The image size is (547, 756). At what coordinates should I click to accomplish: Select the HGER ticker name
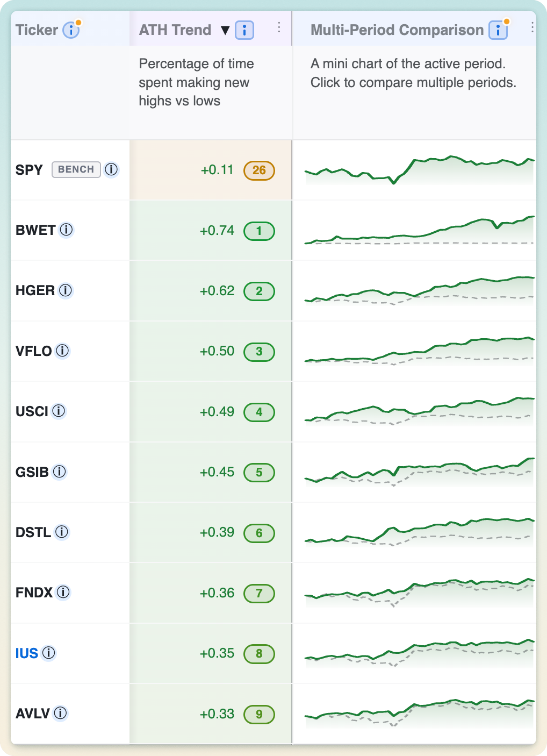[x=35, y=290]
